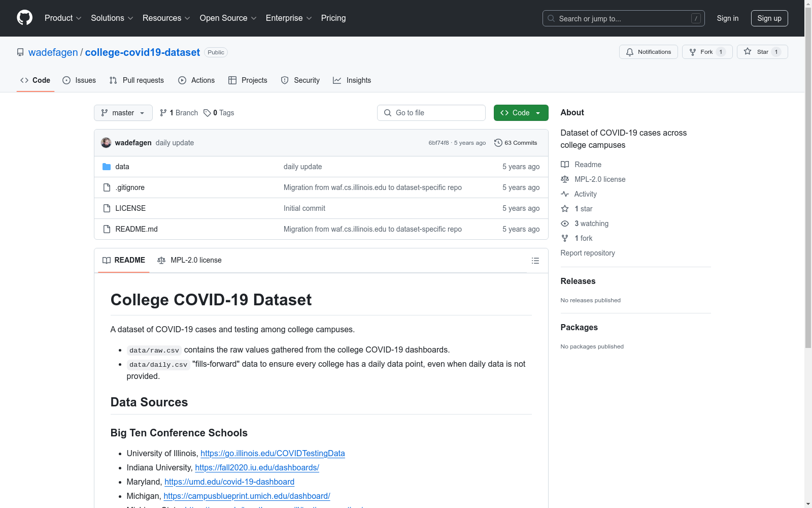Click the book icon beside Readme in About
Image resolution: width=812 pixels, height=508 pixels.
click(x=565, y=165)
